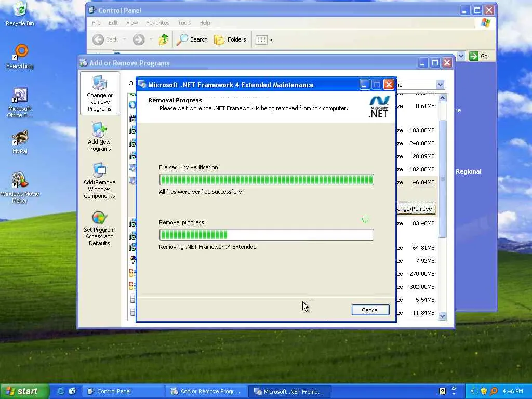The height and width of the screenshot is (399, 532).
Task: Click the File security verification progress bar
Action: point(267,179)
